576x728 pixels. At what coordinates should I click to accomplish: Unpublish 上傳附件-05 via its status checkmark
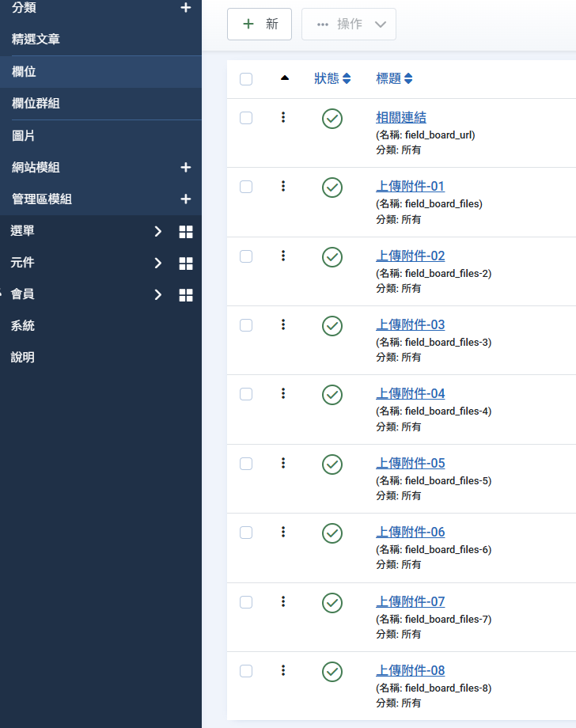pyautogui.click(x=332, y=464)
